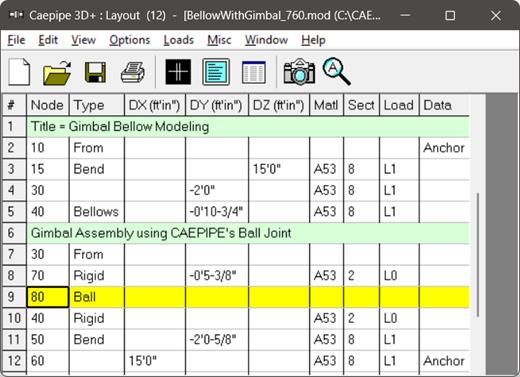Save the model using the floppy disk icon
This screenshot has height=377, width=520.
96,72
